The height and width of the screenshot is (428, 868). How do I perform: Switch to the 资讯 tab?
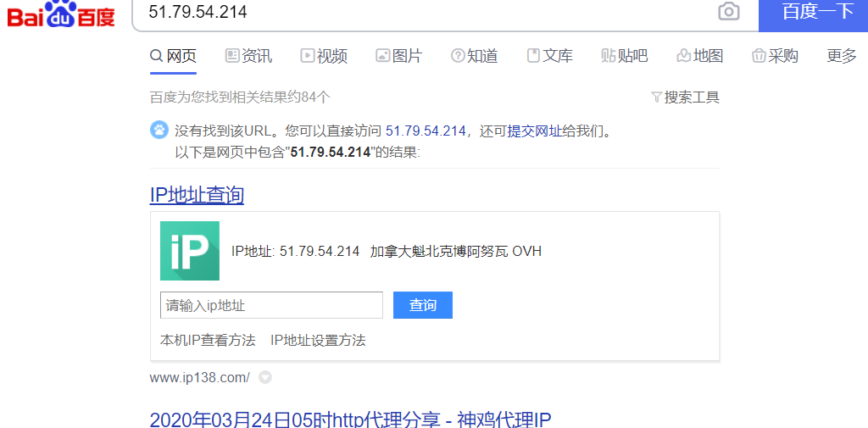coord(248,55)
